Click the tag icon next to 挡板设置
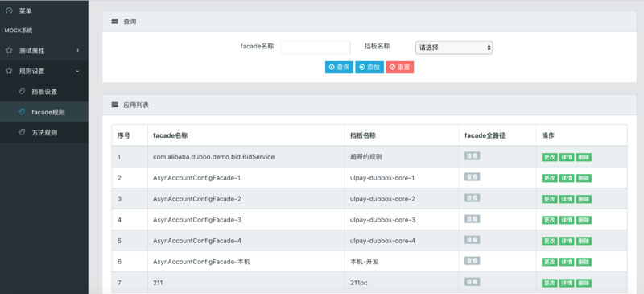The height and width of the screenshot is (294, 644). point(23,91)
